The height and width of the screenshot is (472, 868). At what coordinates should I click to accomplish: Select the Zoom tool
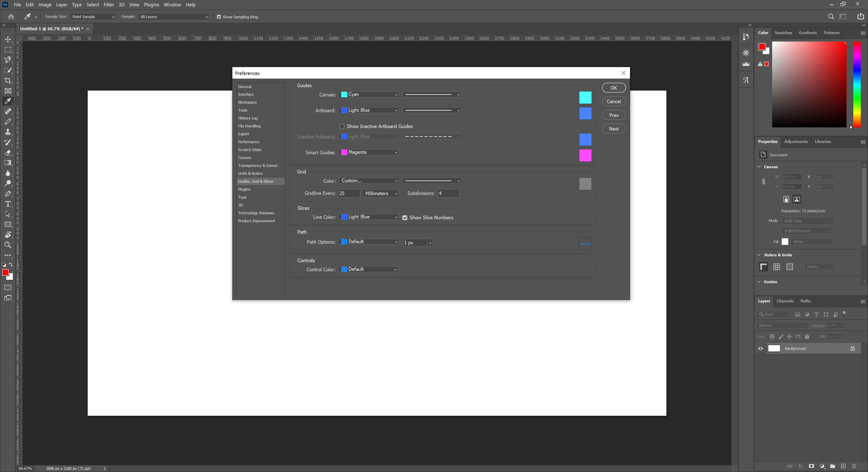point(8,245)
